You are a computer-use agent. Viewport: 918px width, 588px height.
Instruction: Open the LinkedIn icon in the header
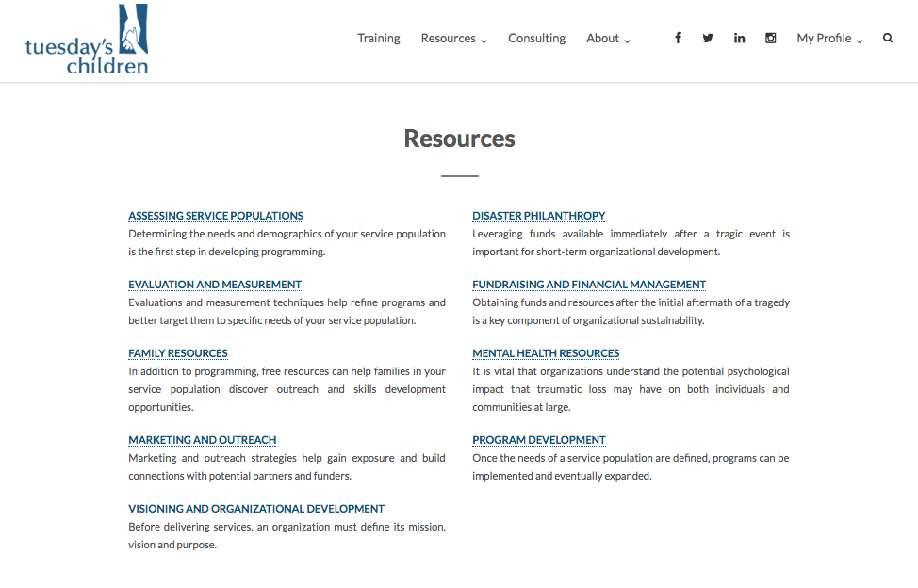click(739, 38)
